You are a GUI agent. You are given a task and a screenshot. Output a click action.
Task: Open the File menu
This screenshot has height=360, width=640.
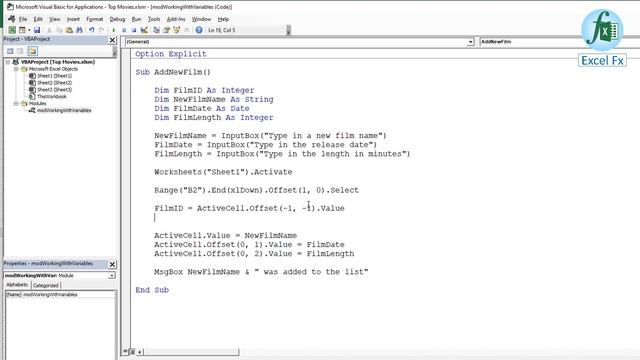click(x=23, y=19)
